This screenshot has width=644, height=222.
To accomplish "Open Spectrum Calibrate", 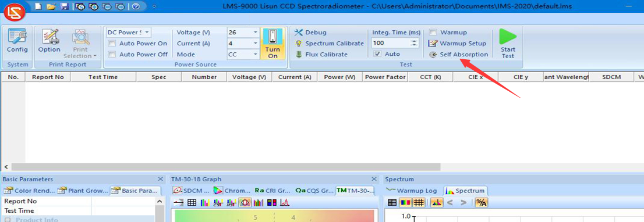I will [330, 44].
